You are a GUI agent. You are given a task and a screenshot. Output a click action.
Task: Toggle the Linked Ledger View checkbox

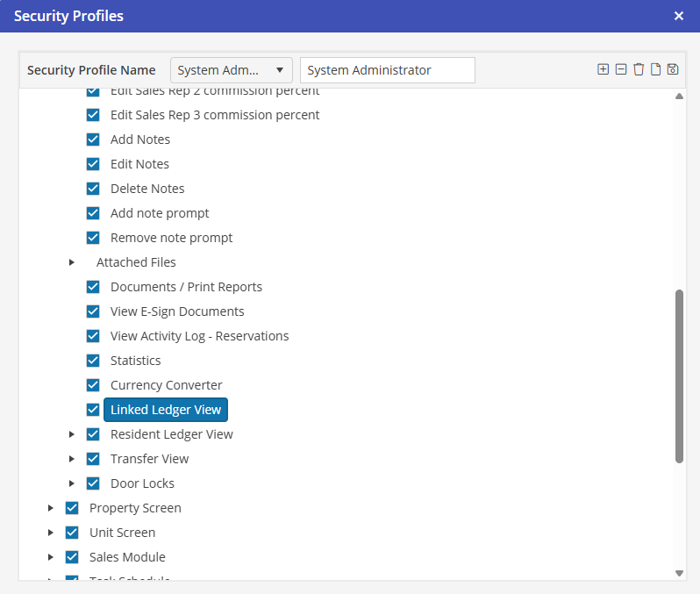click(x=93, y=410)
